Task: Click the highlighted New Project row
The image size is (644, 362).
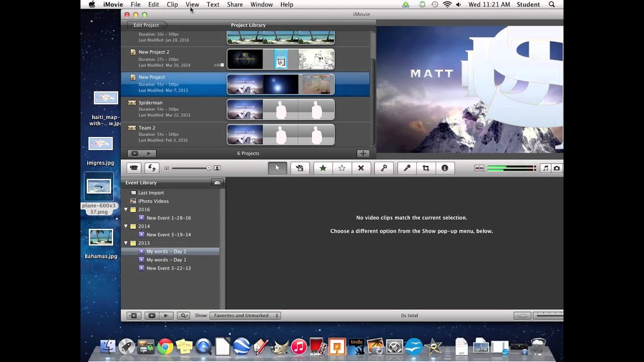Action: tap(245, 84)
